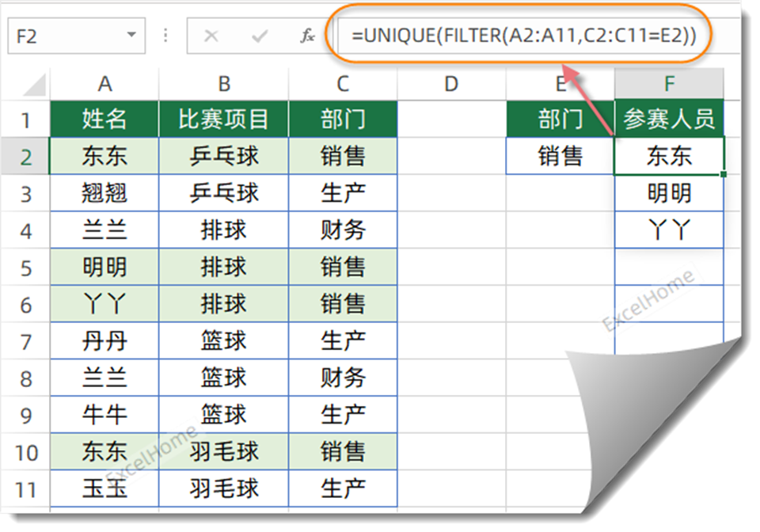Select column D header
The image size is (760, 532).
pos(451,84)
